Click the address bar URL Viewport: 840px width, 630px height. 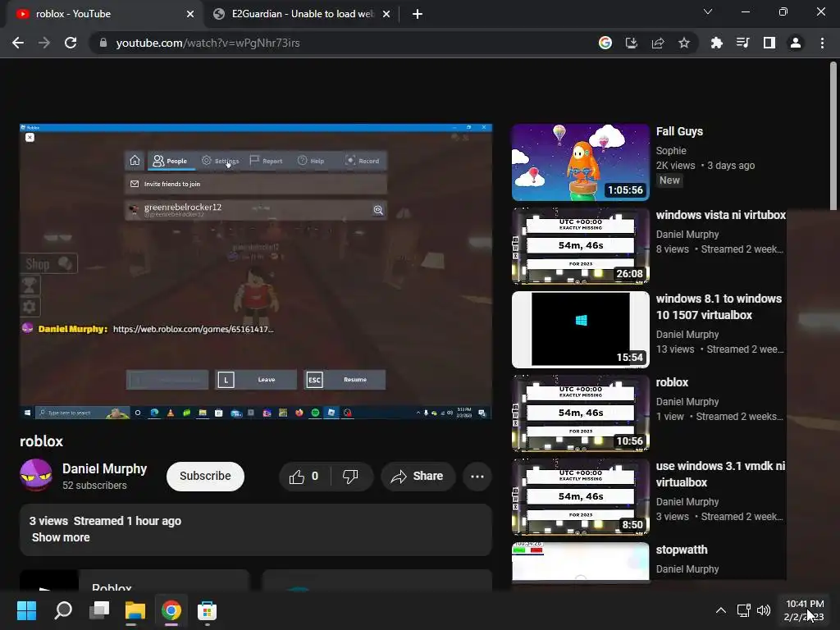pos(208,43)
